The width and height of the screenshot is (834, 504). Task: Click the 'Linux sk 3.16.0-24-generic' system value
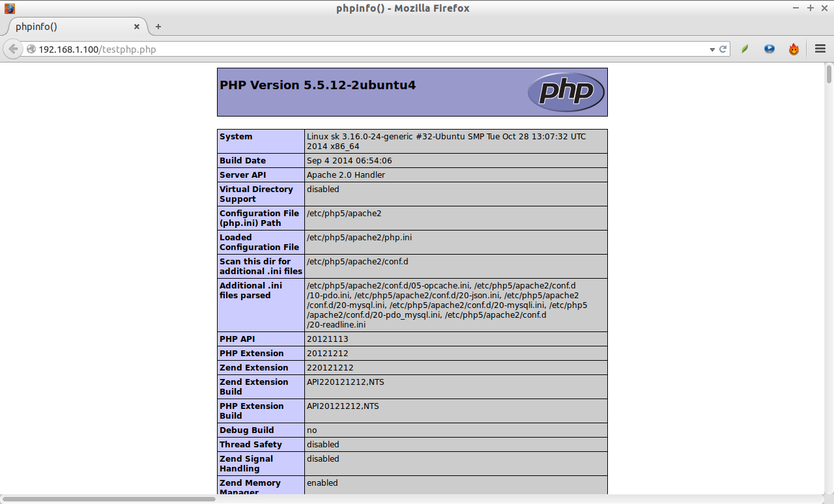point(446,141)
